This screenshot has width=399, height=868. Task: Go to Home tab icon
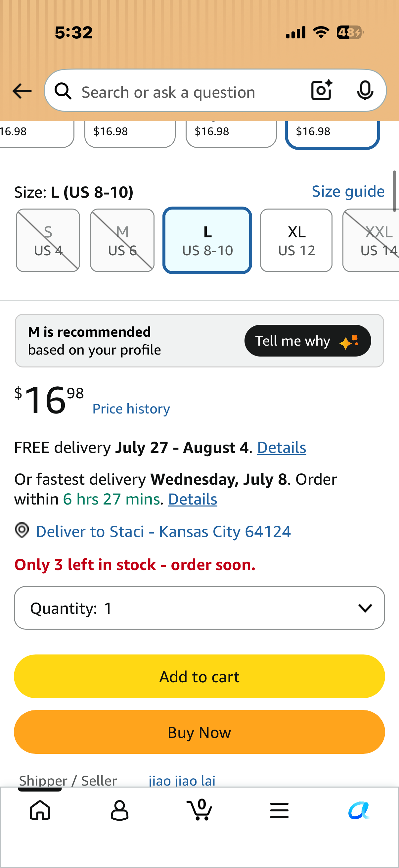click(x=40, y=810)
